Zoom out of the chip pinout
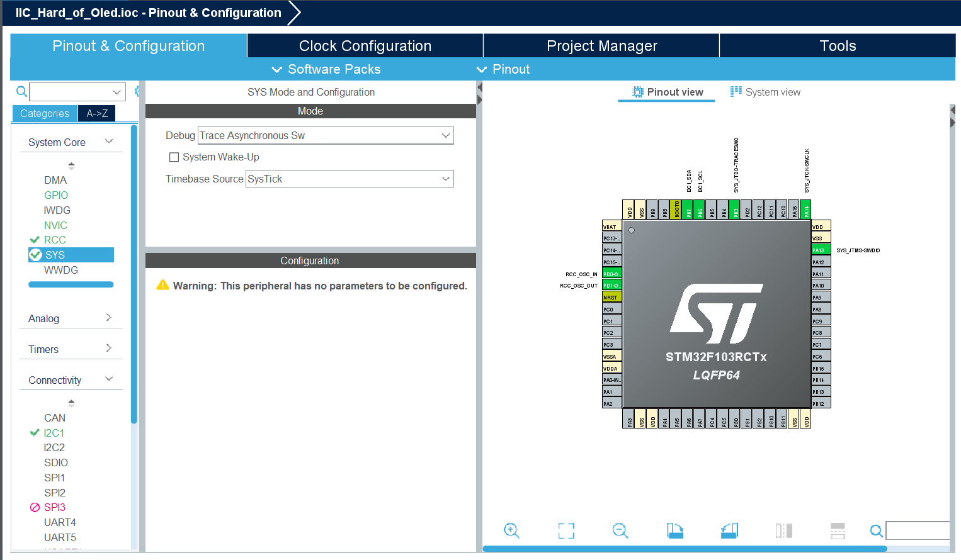 click(620, 530)
